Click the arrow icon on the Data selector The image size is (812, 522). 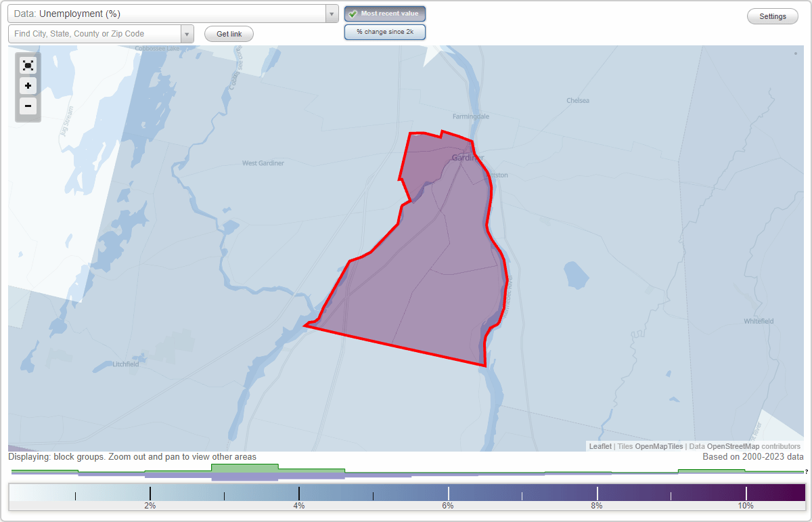tap(331, 13)
